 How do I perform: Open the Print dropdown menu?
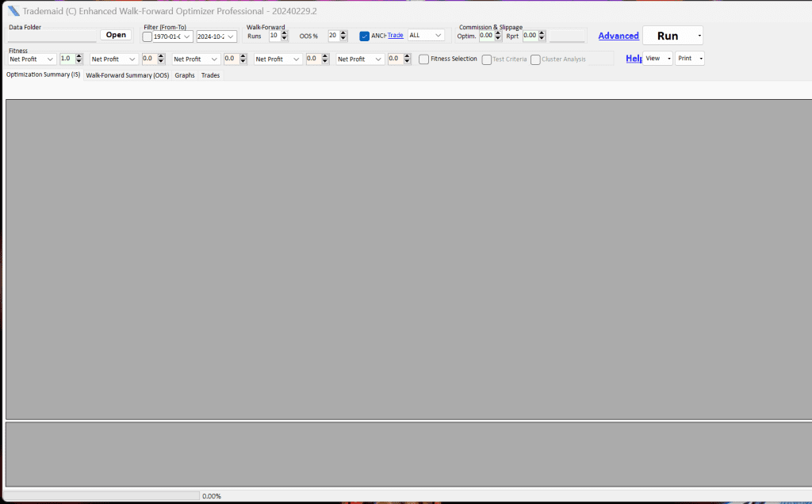[690, 59]
